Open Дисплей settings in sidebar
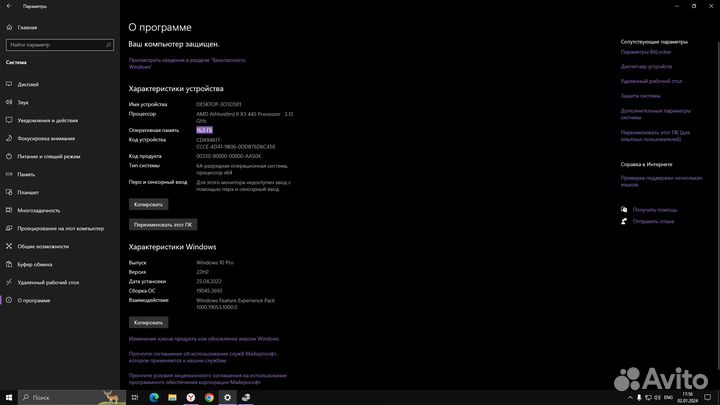720x405 pixels. 28,84
